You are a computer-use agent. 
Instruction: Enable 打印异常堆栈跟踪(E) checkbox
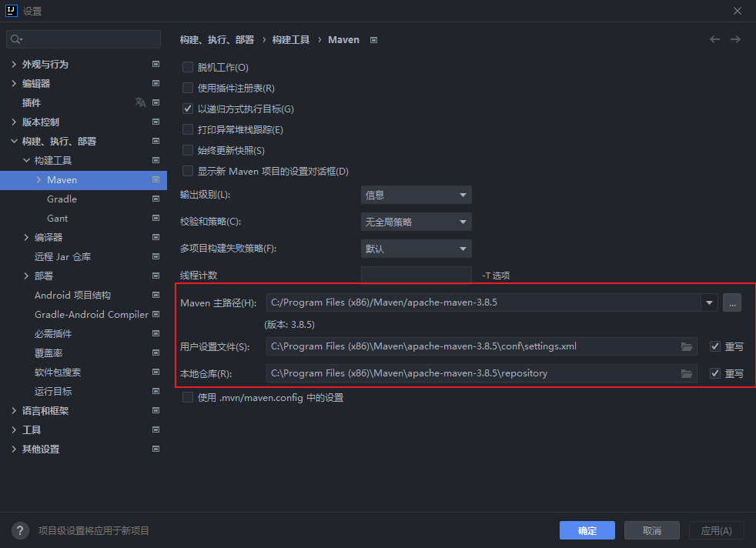[188, 129]
